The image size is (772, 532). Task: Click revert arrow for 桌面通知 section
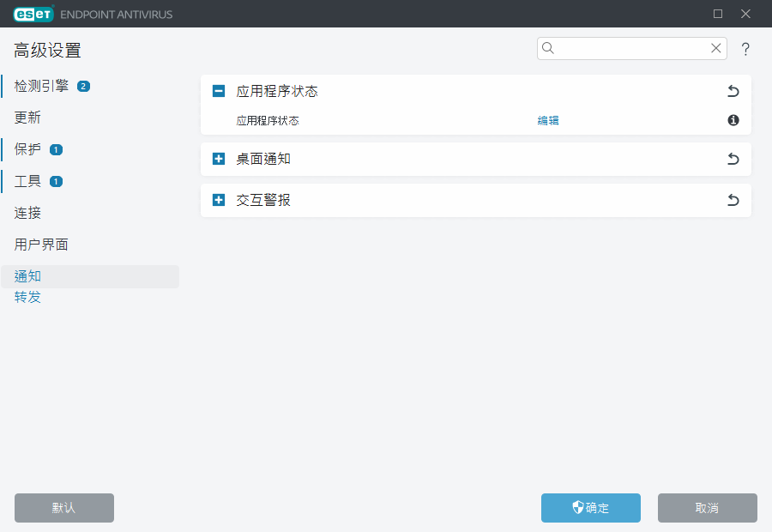[733, 159]
